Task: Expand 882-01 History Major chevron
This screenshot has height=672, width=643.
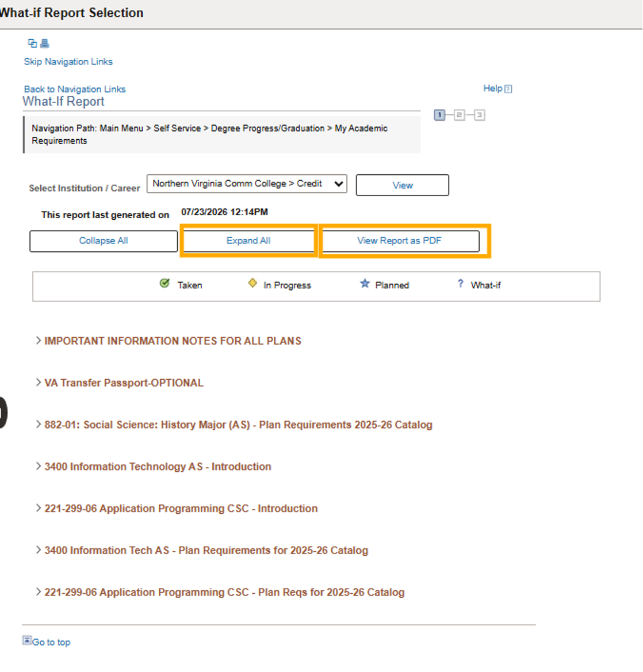Action: point(39,425)
